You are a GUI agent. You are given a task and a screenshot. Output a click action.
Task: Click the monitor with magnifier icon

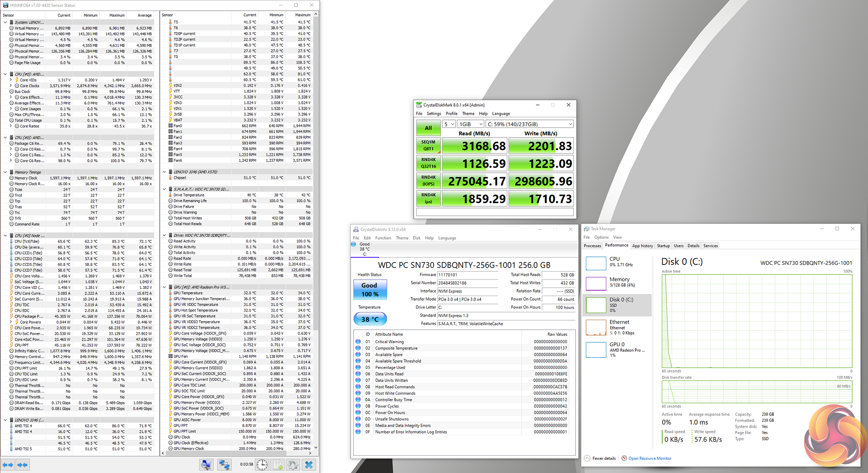[x=207, y=464]
